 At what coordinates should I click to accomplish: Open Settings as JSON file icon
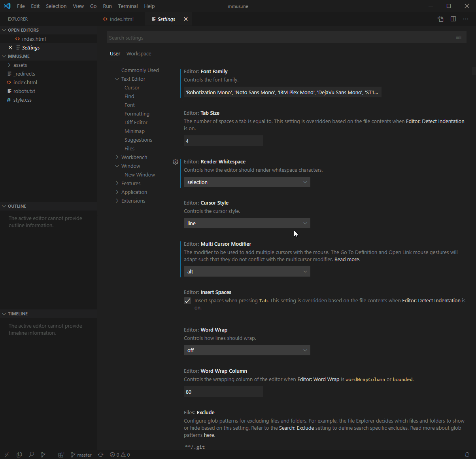point(440,19)
